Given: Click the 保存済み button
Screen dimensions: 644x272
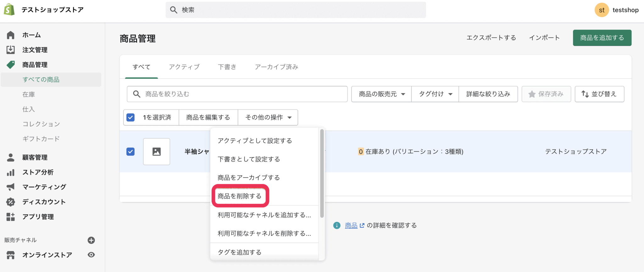Looking at the screenshot, I should click(546, 94).
